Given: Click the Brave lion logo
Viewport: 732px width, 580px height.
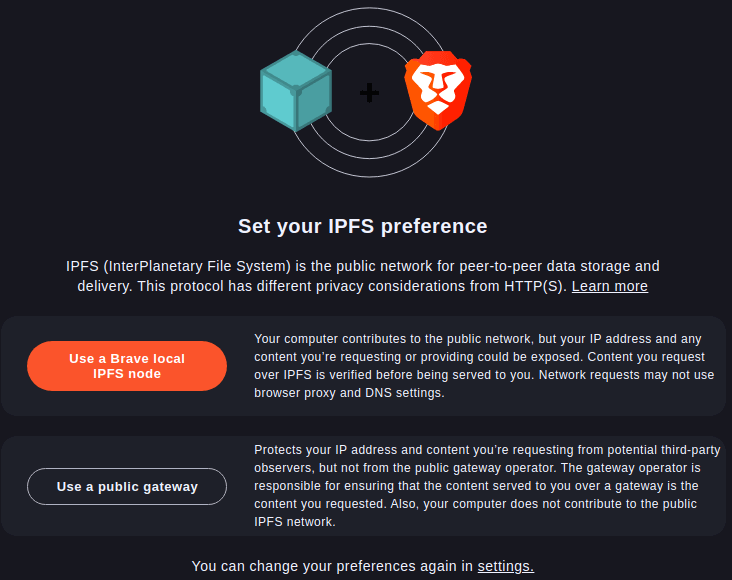Looking at the screenshot, I should (437, 90).
